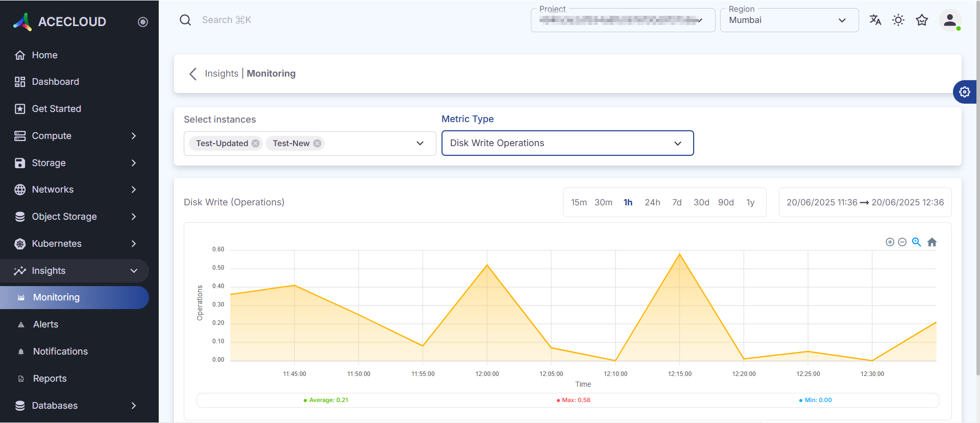Click the chart zoom-out minus icon
Viewport: 980px width, 423px height.
tap(902, 242)
